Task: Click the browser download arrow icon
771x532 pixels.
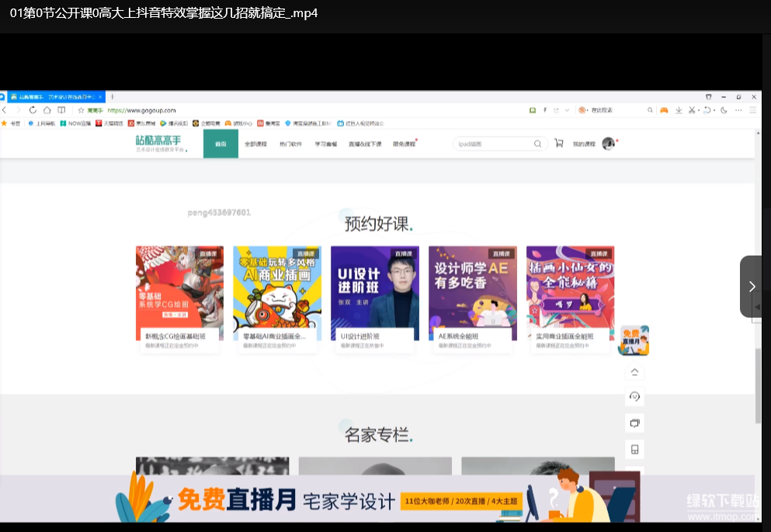Action: [x=679, y=110]
